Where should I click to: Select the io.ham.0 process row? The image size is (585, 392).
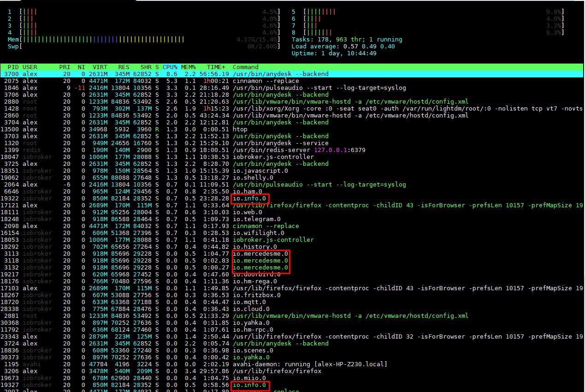[x=292, y=191]
